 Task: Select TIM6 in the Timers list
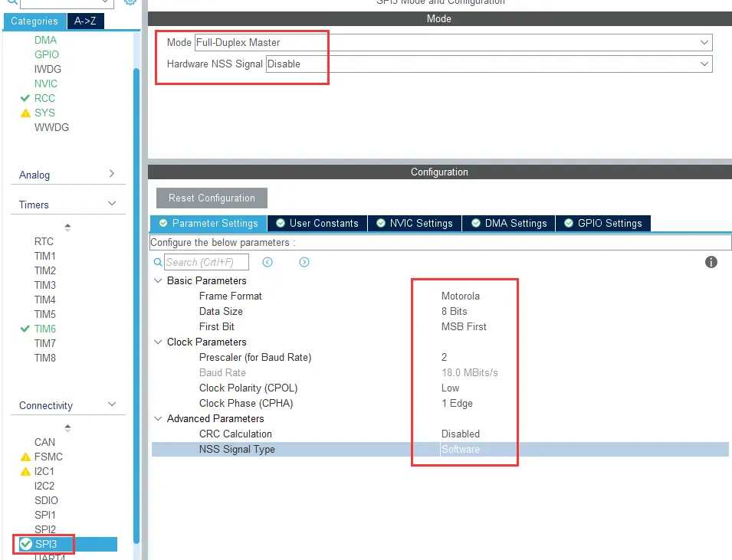(45, 329)
